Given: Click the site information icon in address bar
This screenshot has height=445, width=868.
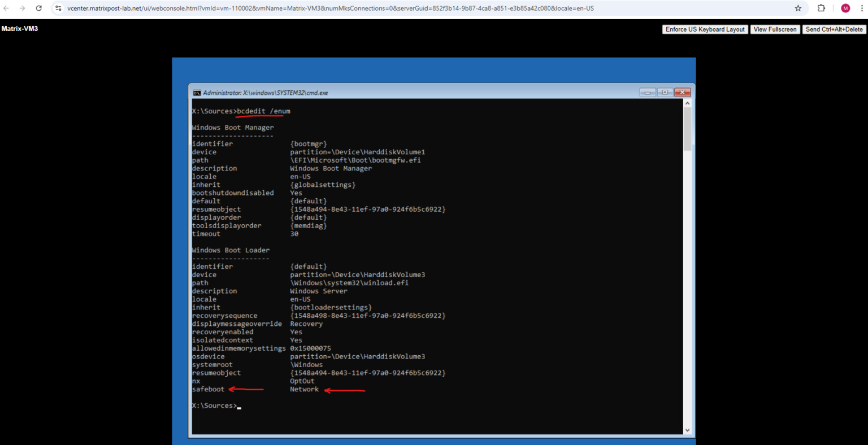Looking at the screenshot, I should [59, 8].
